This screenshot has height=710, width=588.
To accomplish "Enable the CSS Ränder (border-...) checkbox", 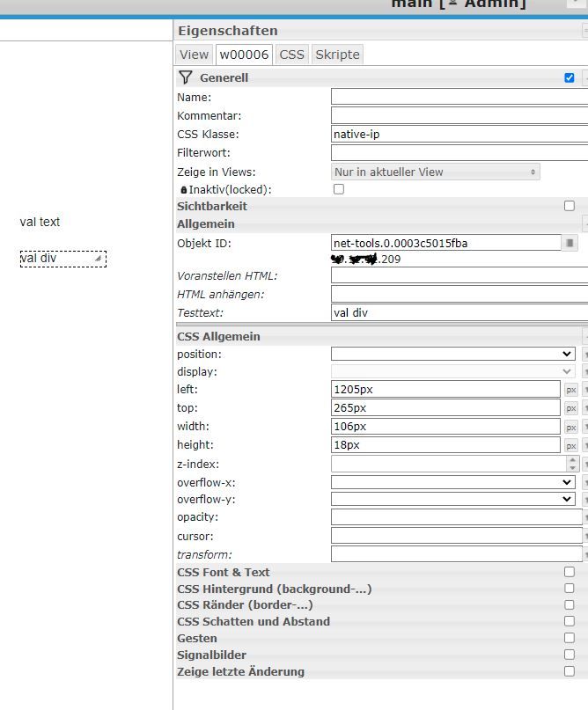I will (x=570, y=605).
